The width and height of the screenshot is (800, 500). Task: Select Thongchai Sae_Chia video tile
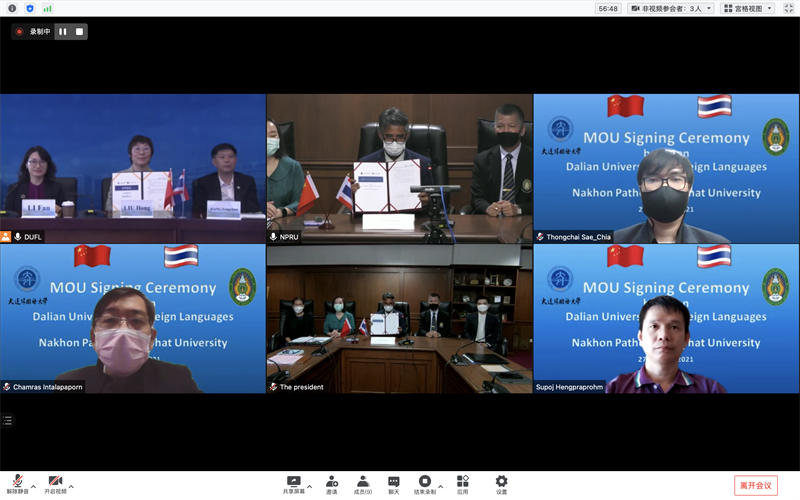coord(666,169)
